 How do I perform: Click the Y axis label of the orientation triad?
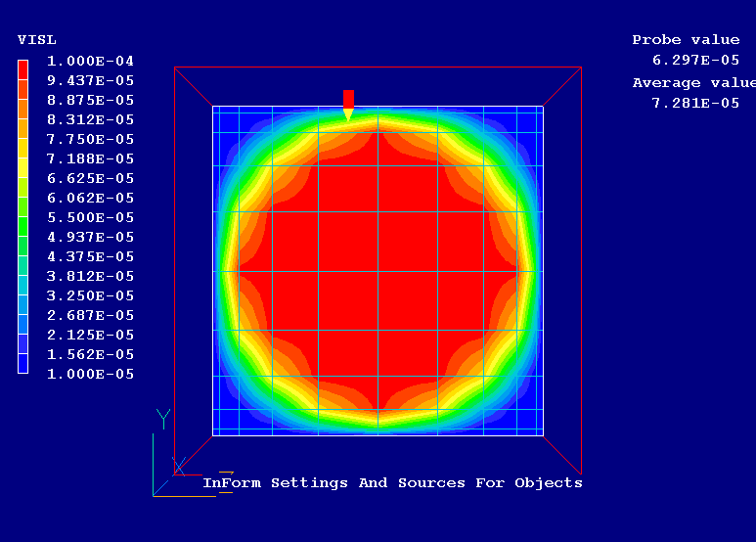point(162,419)
